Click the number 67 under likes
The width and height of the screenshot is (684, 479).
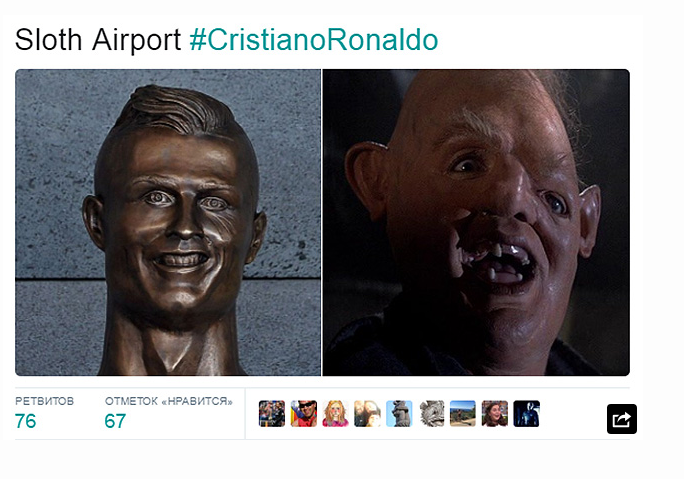coord(115,421)
